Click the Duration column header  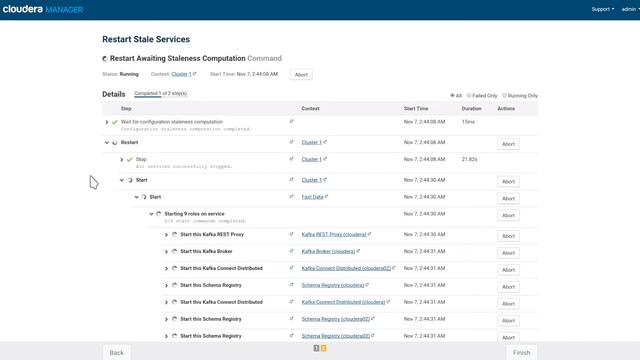click(x=471, y=109)
